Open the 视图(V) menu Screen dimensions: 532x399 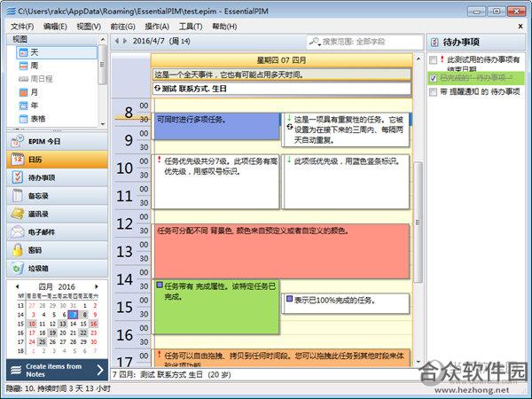pos(89,27)
